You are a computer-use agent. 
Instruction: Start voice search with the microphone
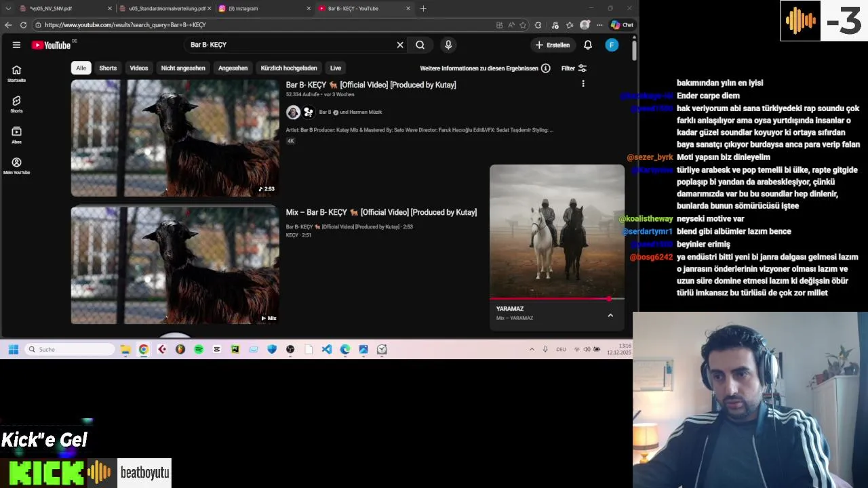tap(448, 45)
